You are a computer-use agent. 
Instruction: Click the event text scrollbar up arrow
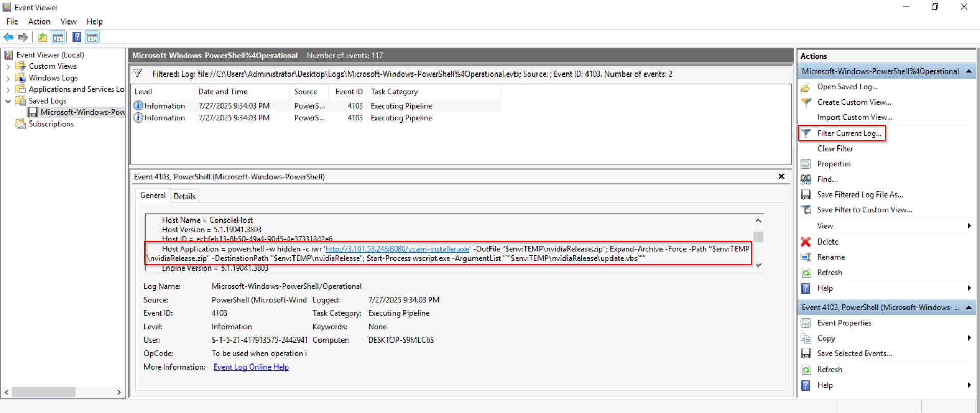point(758,221)
